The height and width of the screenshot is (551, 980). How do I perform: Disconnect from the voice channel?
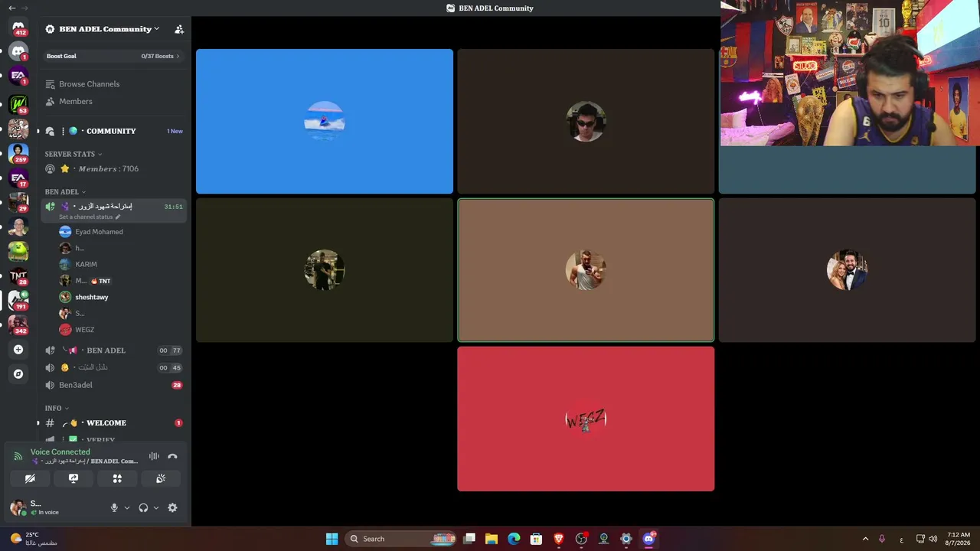coord(172,457)
